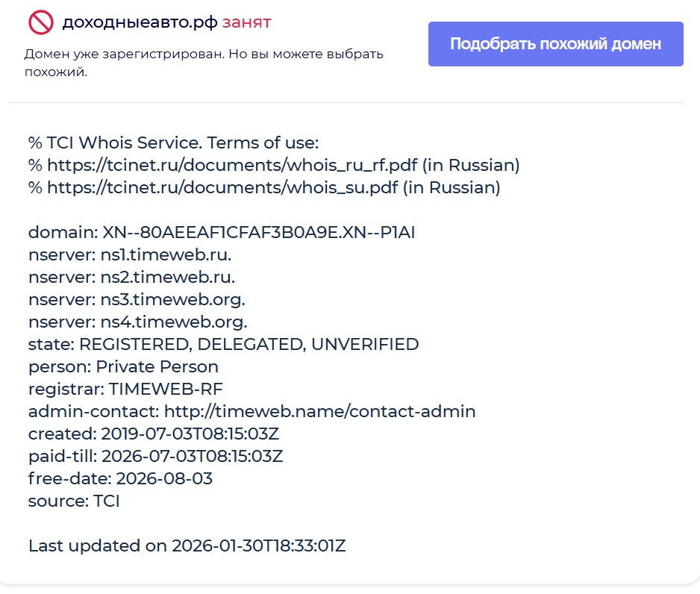The image size is (700, 594).
Task: Click the "free-date: 2026-08-03" line
Action: (x=120, y=478)
